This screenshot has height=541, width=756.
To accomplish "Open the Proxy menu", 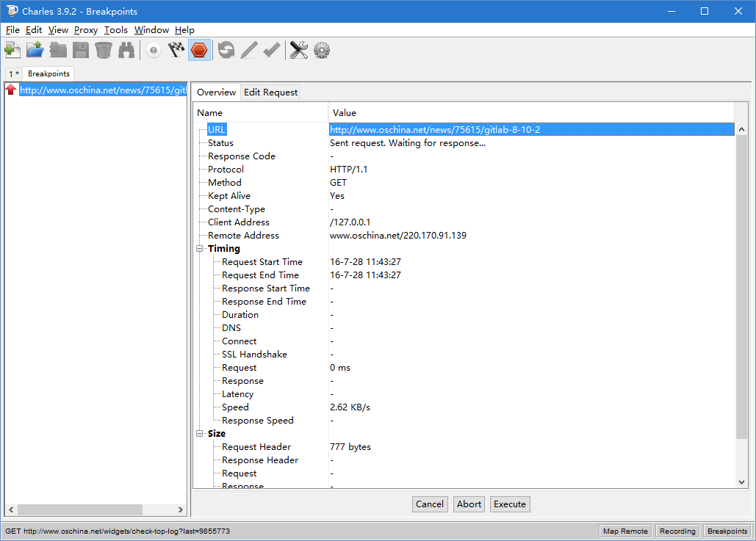I will 86,30.
